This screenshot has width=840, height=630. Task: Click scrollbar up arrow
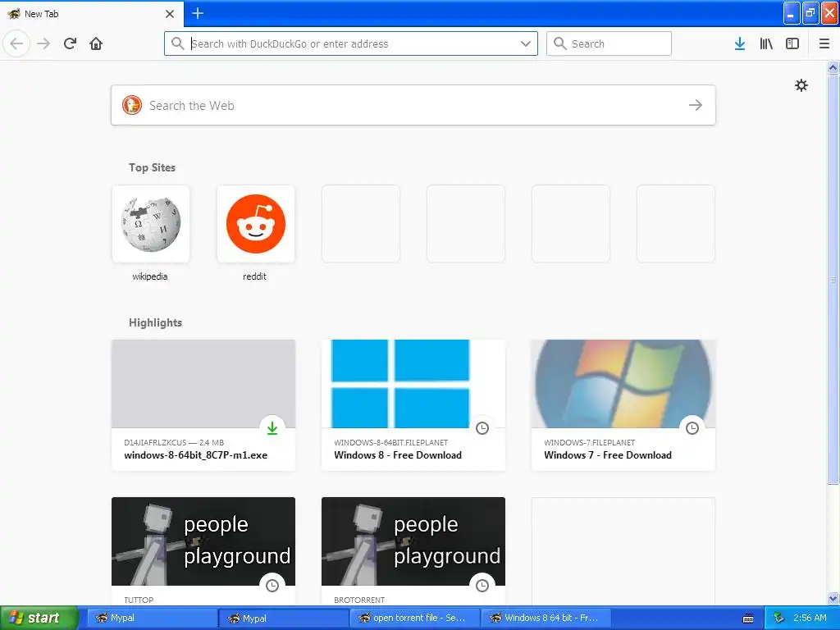[833, 67]
